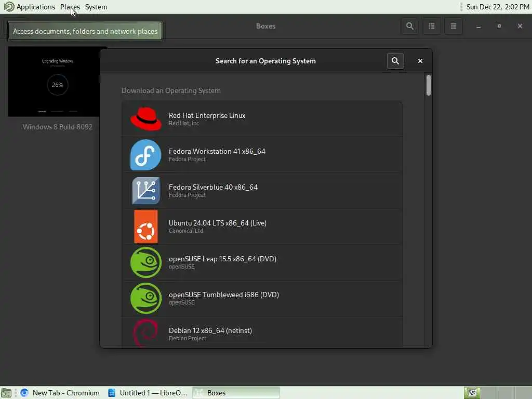Click the LibreOffice document icon in taskbar
Viewport: 532px width, 399px height.
click(112, 393)
